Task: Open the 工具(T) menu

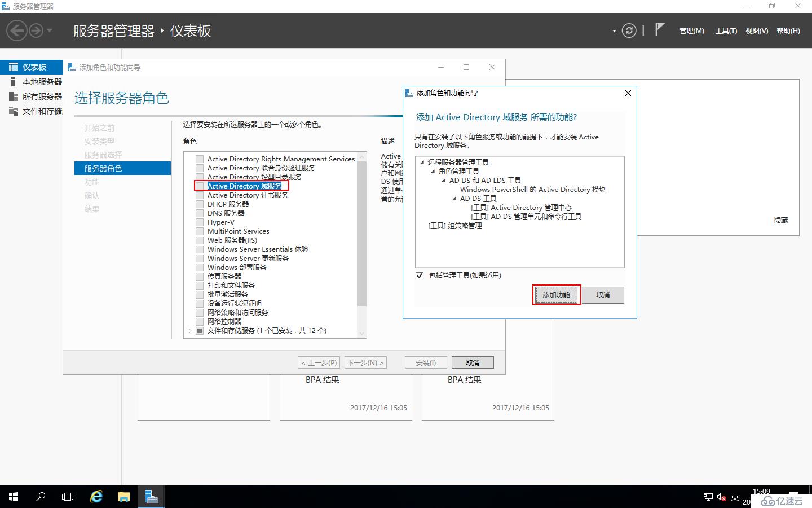Action: (x=726, y=31)
